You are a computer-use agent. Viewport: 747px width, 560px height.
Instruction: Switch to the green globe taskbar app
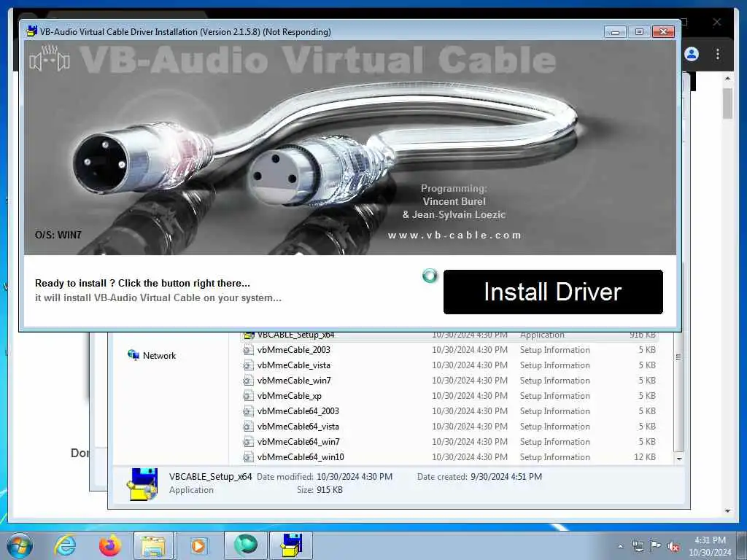point(246,545)
